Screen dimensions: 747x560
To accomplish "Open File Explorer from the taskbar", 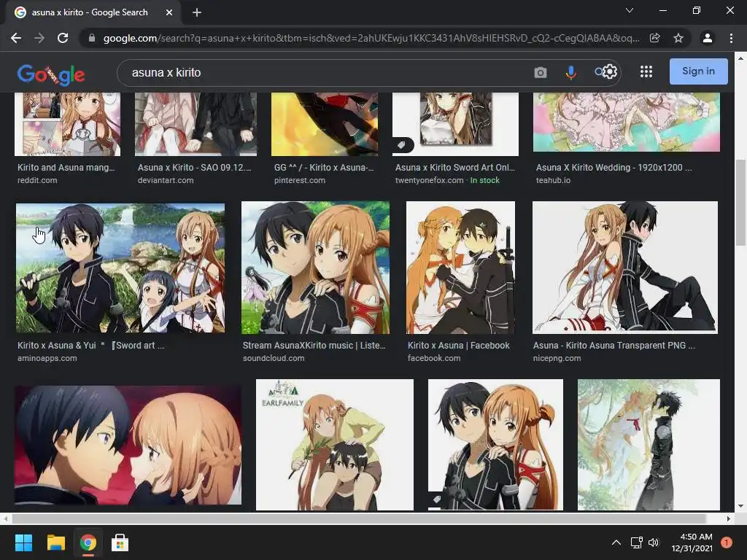I will (x=55, y=542).
